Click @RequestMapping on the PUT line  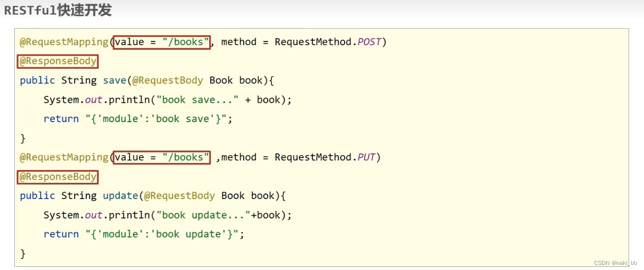click(64, 157)
